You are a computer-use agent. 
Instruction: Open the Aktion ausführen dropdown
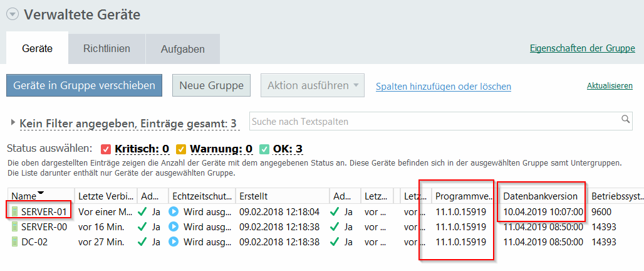[x=312, y=85]
